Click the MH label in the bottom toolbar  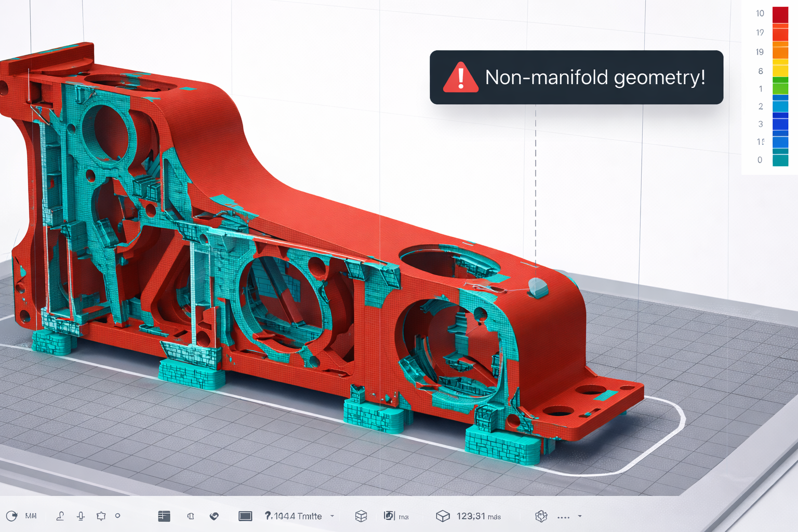31,516
